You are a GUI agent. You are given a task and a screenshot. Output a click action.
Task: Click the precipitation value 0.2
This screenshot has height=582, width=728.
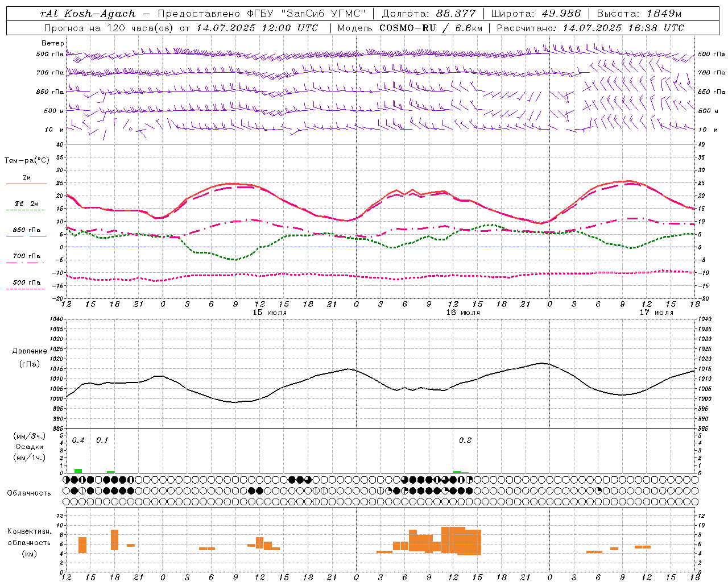(465, 440)
